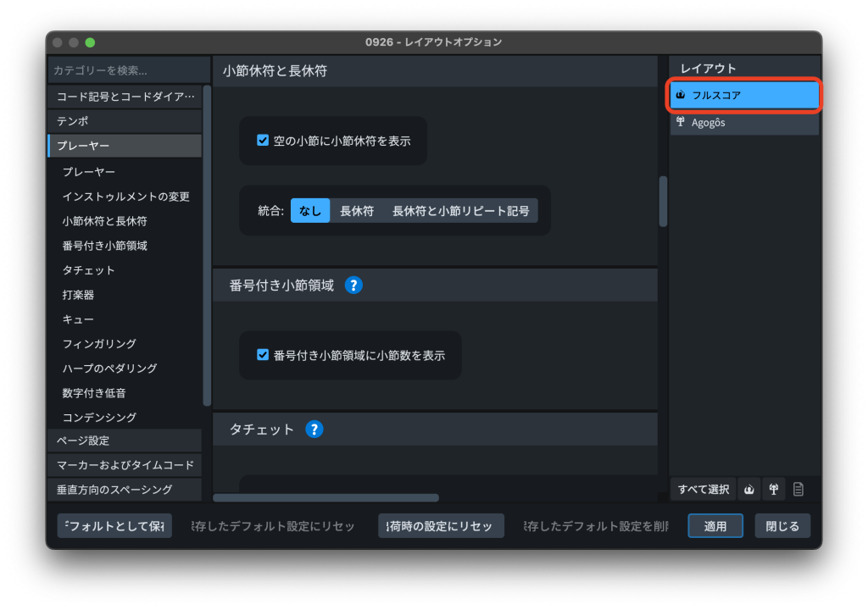Uncheck 番号付き小節領域に小節数を表示
Screen dimensions: 868x610
point(263,355)
